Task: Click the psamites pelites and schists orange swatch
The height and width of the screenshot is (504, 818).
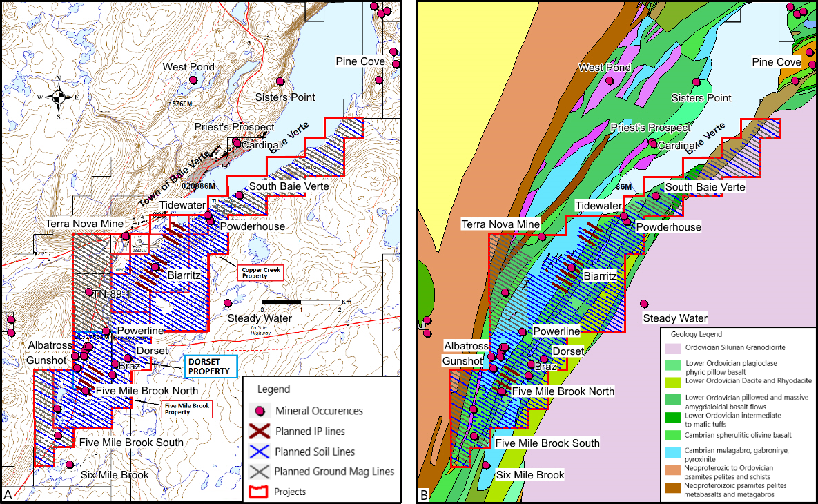Action: click(673, 469)
